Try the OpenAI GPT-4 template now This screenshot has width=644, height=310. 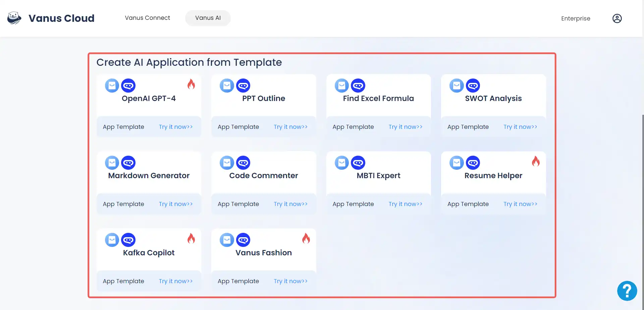[176, 127]
